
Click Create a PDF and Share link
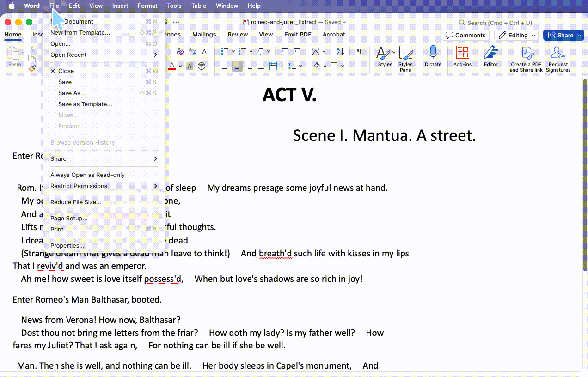(526, 59)
